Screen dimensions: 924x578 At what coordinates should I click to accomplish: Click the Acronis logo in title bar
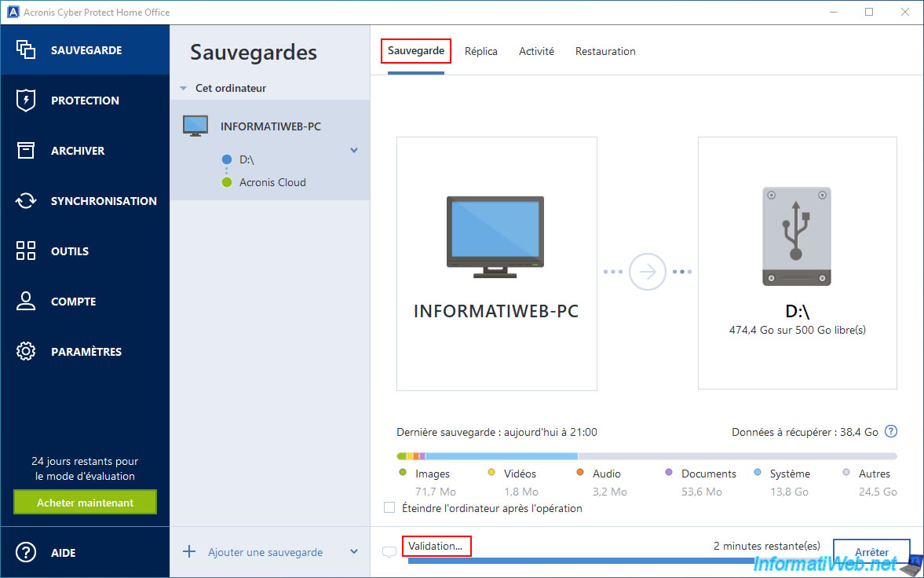point(13,12)
